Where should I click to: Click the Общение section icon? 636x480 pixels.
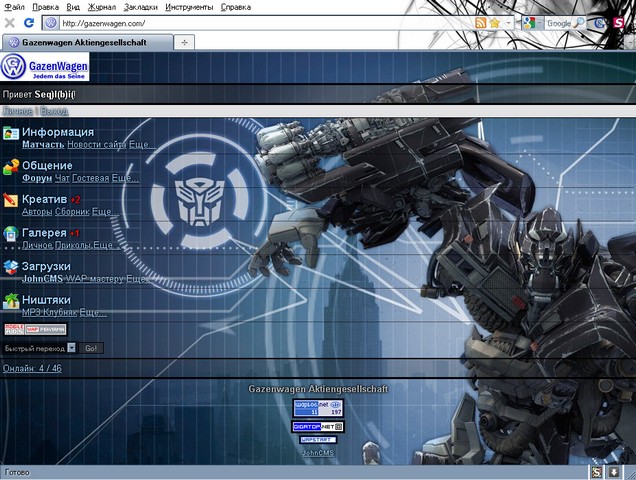click(x=11, y=167)
